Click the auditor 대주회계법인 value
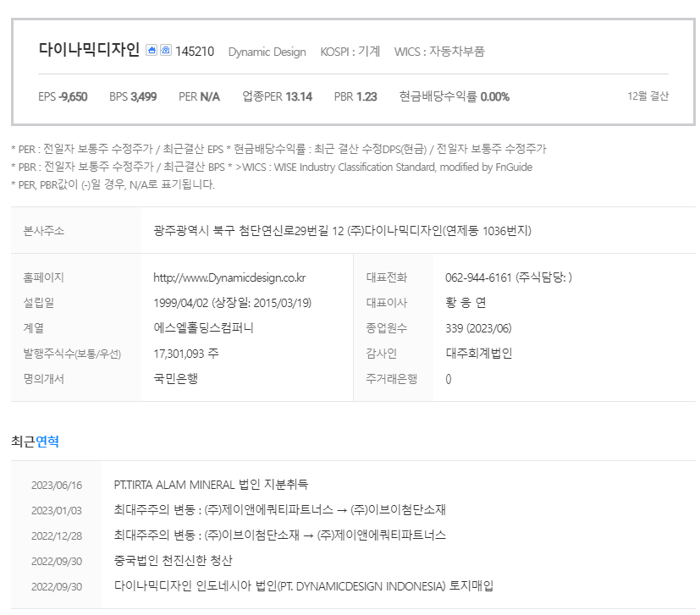 coord(478,354)
